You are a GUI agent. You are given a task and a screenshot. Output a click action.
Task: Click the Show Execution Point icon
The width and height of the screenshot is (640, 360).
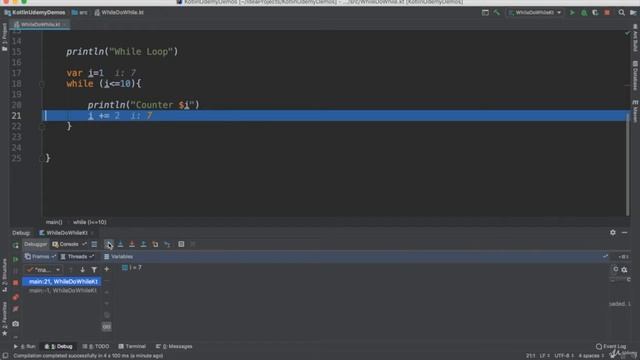coord(94,244)
